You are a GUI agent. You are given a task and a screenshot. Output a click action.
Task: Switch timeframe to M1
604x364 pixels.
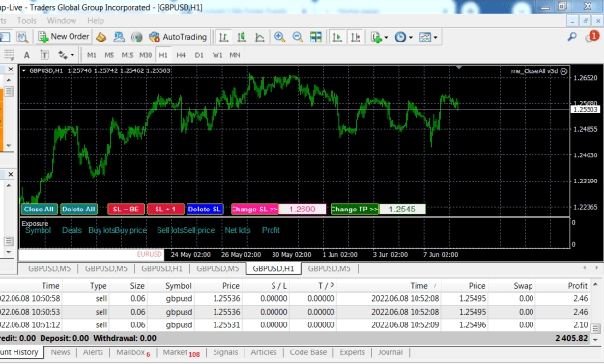point(91,55)
